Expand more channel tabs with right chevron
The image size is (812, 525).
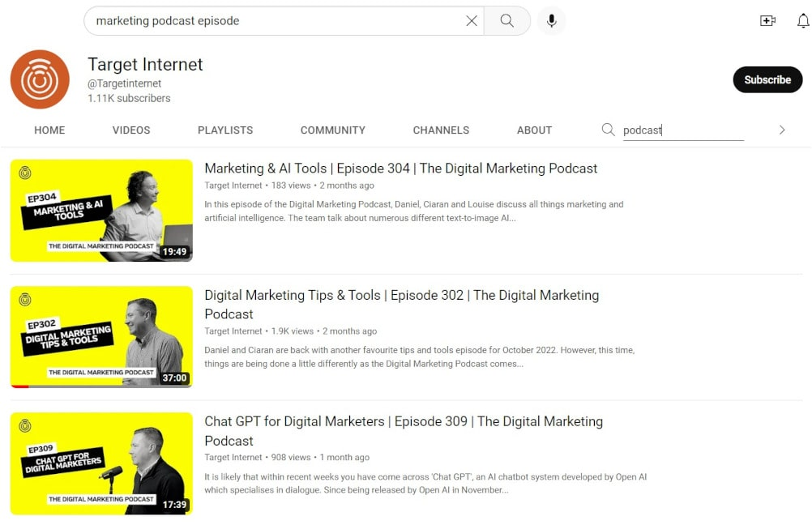(x=782, y=130)
